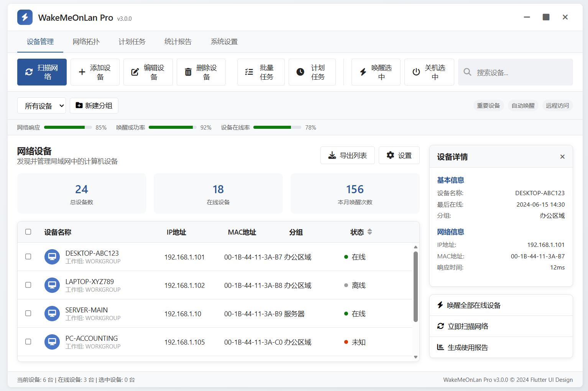This screenshot has width=588, height=391.
Task: Click the 18 在线设备 stat card
Action: point(218,193)
